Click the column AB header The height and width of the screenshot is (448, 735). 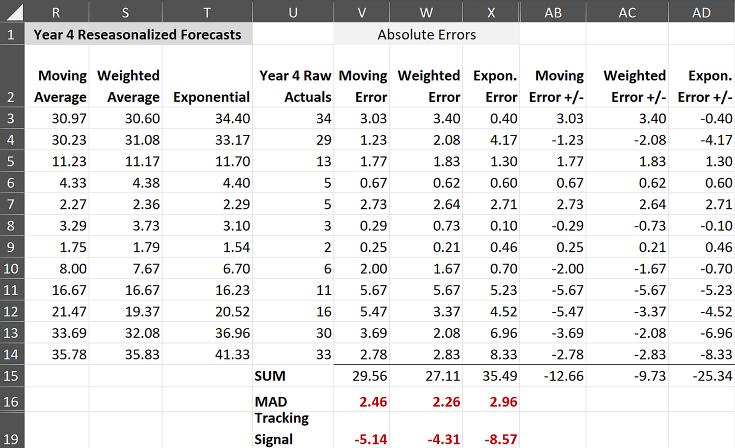coord(552,11)
